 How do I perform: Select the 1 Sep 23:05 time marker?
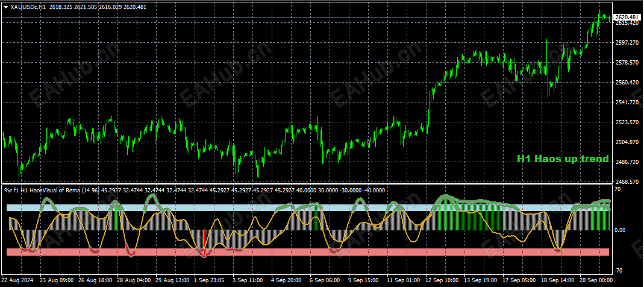[x=210, y=280]
